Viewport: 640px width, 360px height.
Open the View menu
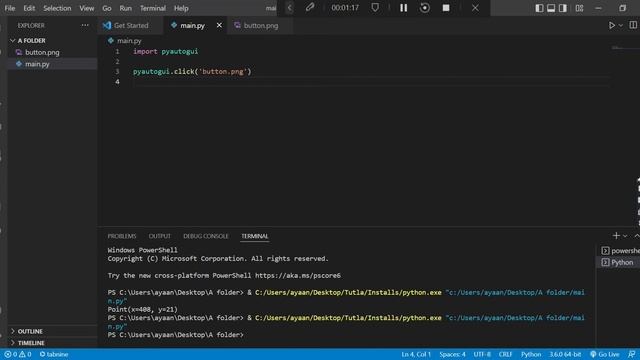click(87, 8)
